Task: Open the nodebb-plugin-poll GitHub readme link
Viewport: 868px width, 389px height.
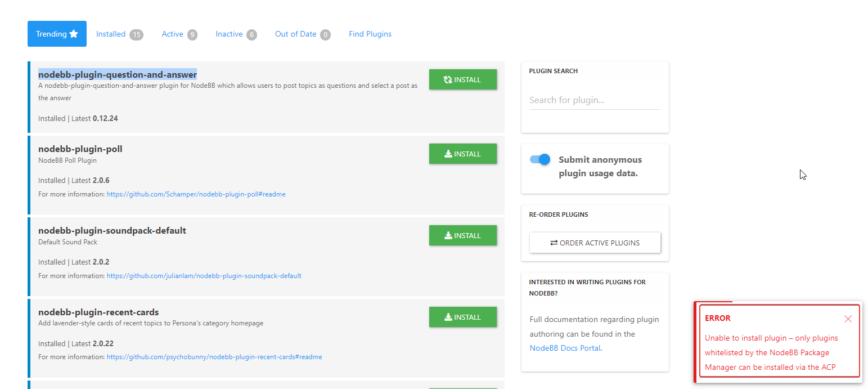Action: [196, 194]
